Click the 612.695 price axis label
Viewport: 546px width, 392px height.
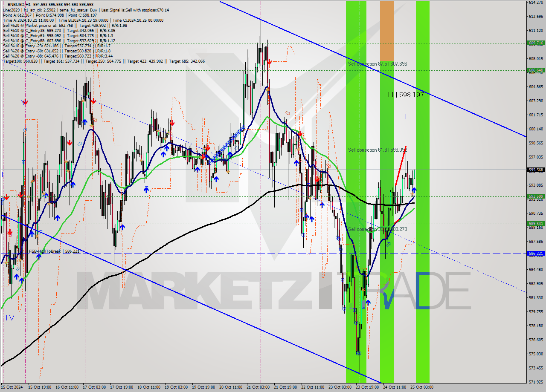coord(536,16)
